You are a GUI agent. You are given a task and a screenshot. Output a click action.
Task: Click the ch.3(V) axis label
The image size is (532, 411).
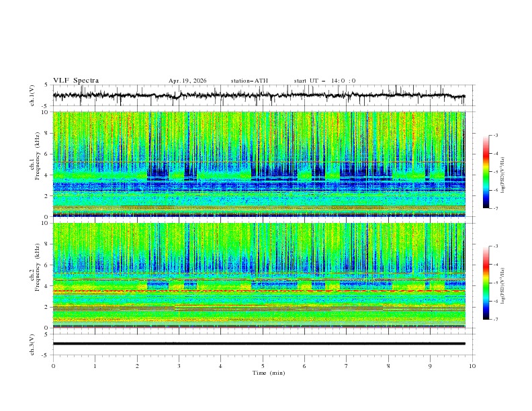[x=32, y=345]
